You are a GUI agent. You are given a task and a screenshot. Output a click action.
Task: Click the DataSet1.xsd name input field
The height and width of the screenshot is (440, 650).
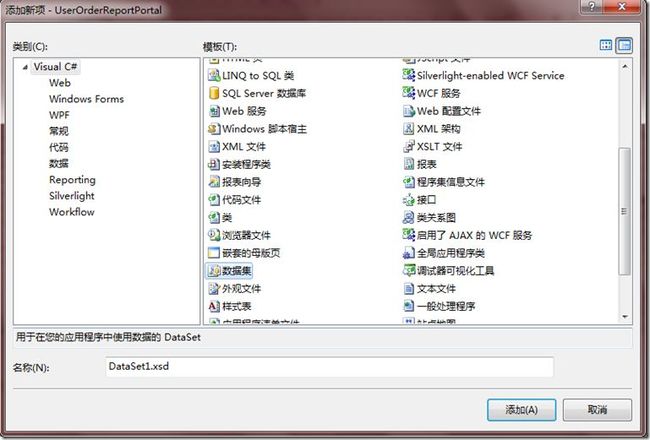pos(330,367)
